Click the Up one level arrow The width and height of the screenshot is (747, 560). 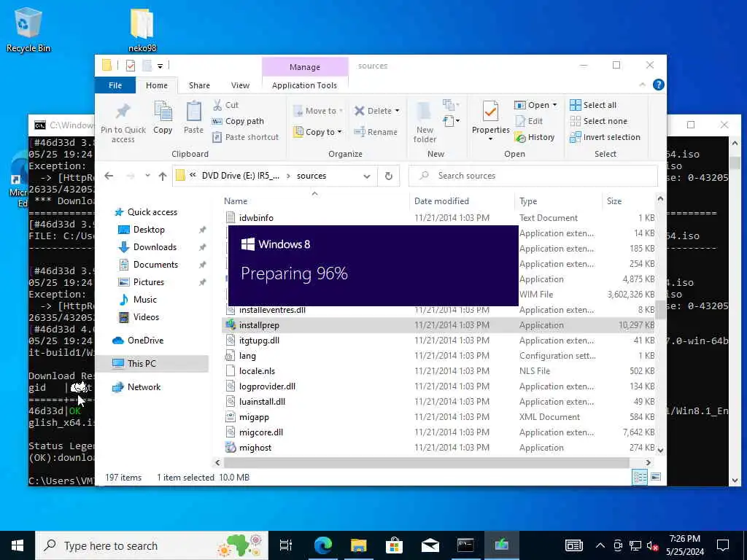click(x=163, y=176)
